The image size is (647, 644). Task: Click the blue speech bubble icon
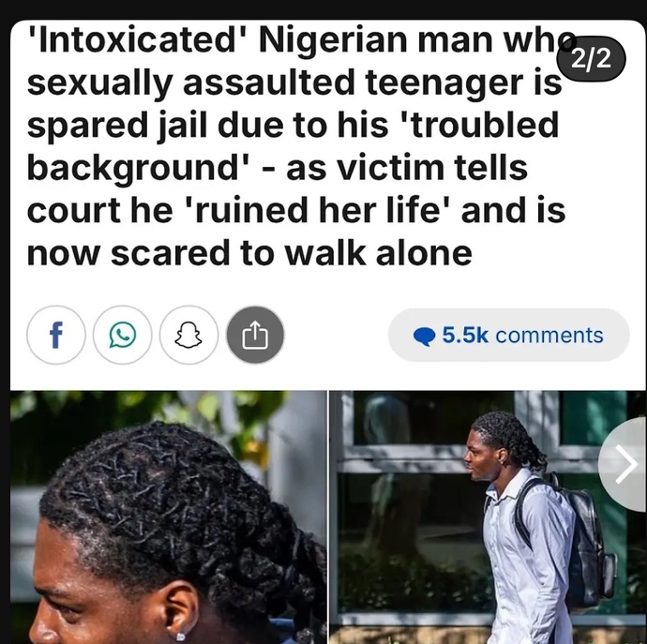(424, 336)
